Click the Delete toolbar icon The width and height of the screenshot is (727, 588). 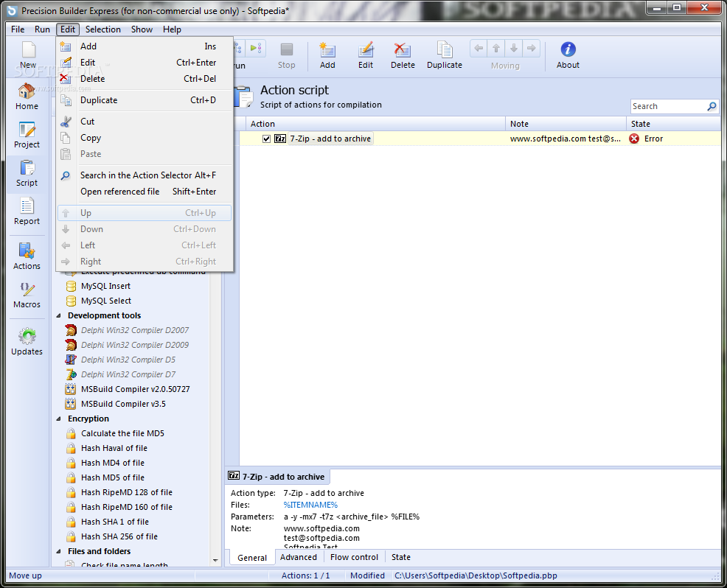click(403, 49)
